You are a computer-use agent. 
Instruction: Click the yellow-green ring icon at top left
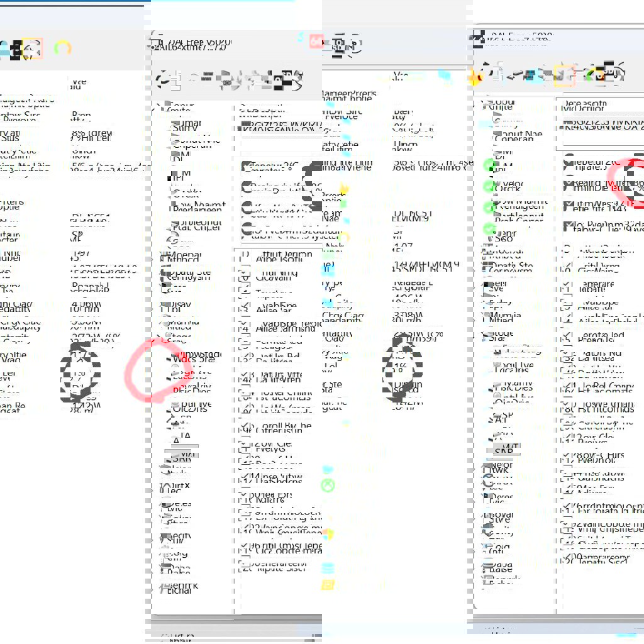click(x=62, y=48)
